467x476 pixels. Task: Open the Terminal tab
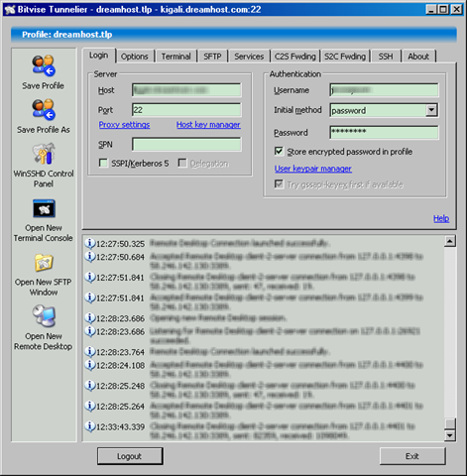176,57
